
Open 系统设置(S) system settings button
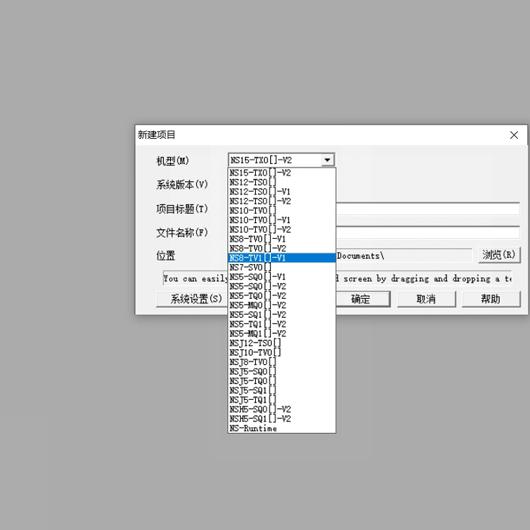point(193,299)
